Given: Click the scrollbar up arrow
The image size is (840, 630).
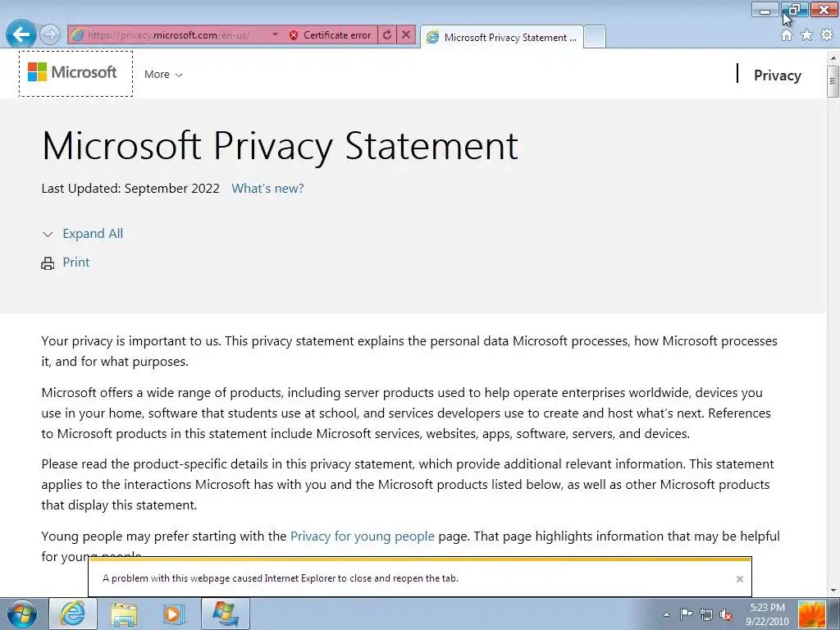Looking at the screenshot, I should coord(833,57).
